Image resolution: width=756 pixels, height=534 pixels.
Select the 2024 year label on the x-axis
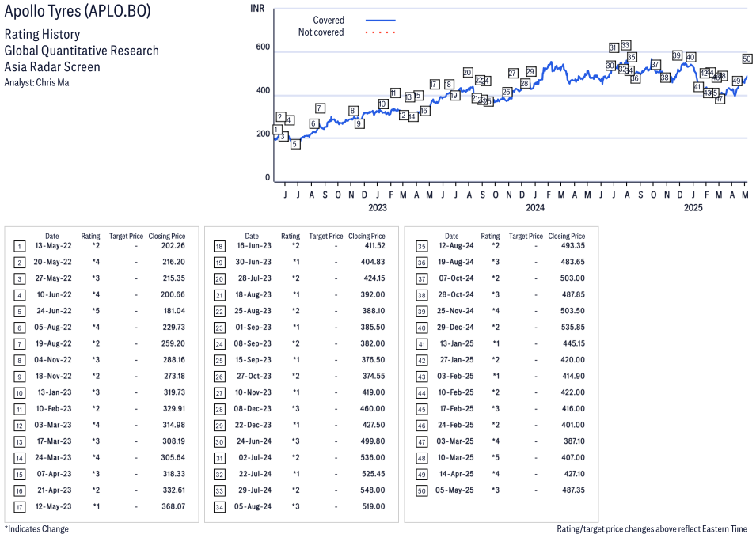coord(535,208)
